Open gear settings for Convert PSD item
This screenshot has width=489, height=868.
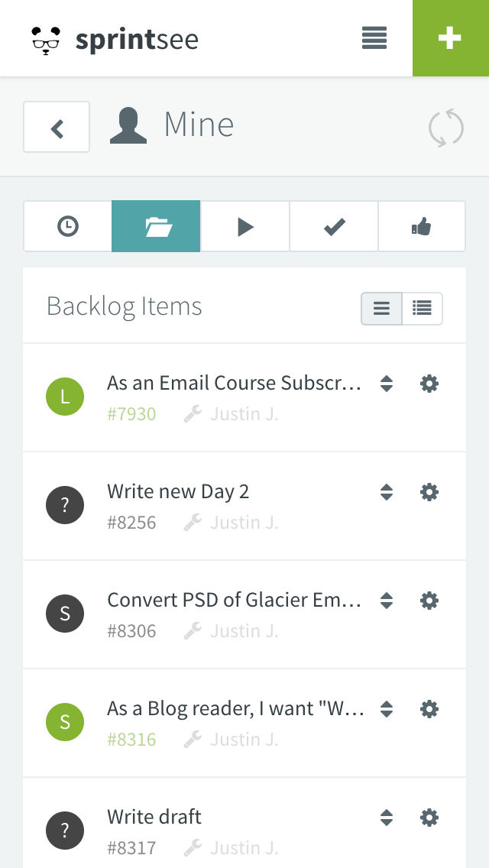pyautogui.click(x=429, y=601)
